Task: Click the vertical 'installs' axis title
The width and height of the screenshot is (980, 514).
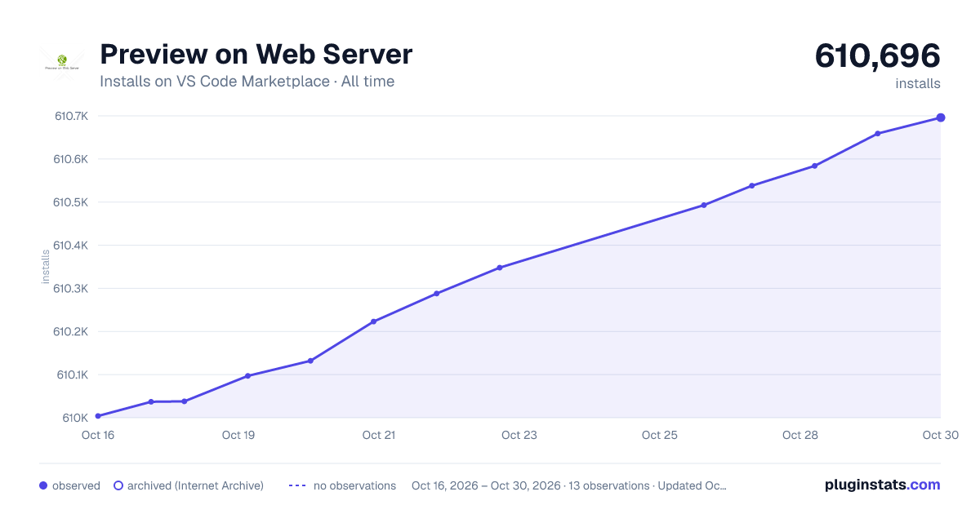Action: tap(46, 267)
